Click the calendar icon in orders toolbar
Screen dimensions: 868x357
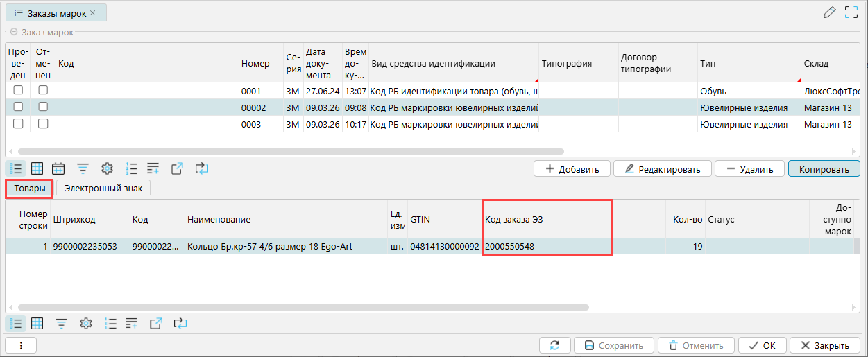(59, 168)
